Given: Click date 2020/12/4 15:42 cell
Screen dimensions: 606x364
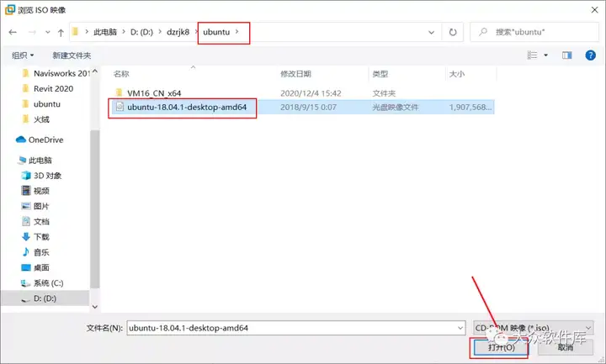Looking at the screenshot, I should [311, 93].
